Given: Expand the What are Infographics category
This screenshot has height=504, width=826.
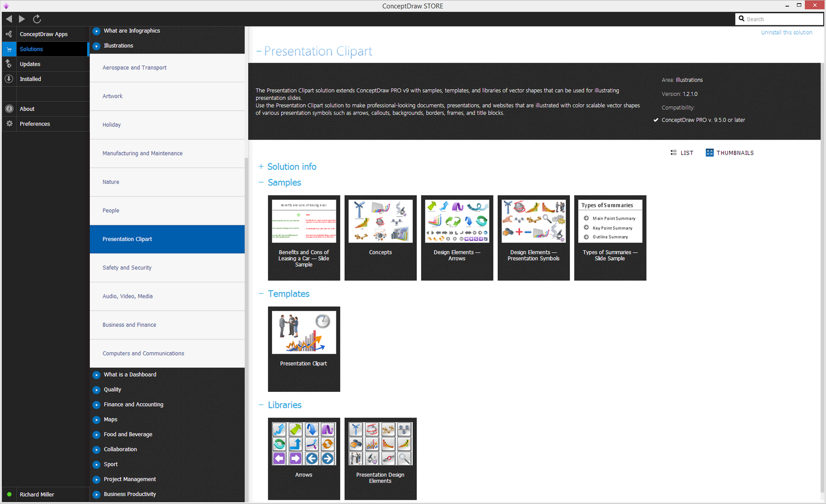Looking at the screenshot, I should point(96,31).
